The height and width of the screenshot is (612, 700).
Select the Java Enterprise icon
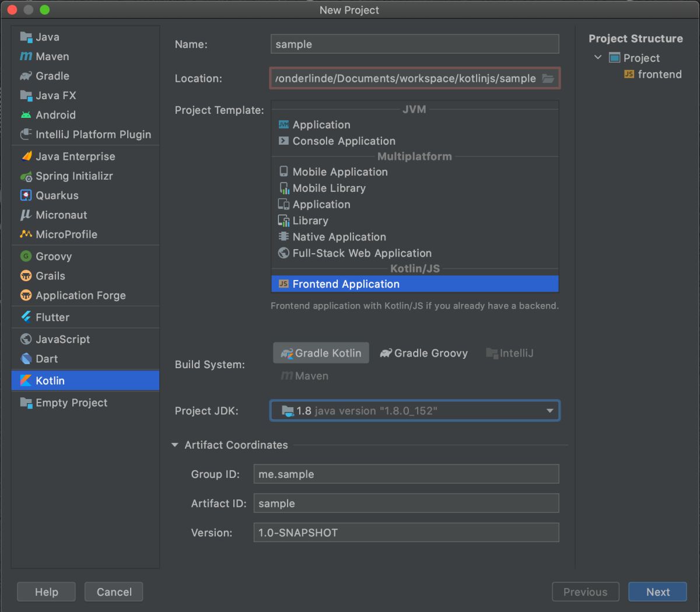(26, 156)
